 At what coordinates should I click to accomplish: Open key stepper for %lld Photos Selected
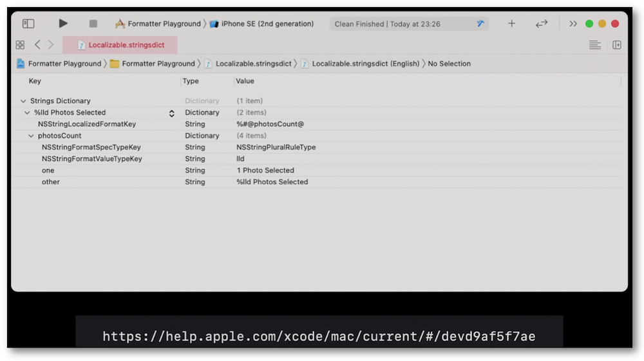(x=172, y=113)
